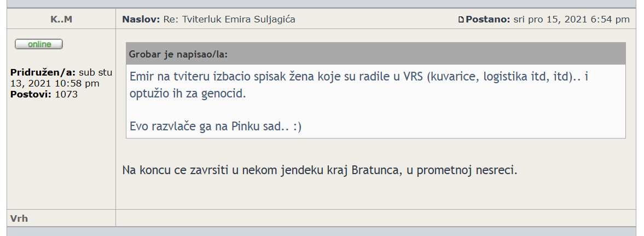The image size is (644, 236).
Task: Click the gray separator bar above the post
Action: (x=322, y=4)
